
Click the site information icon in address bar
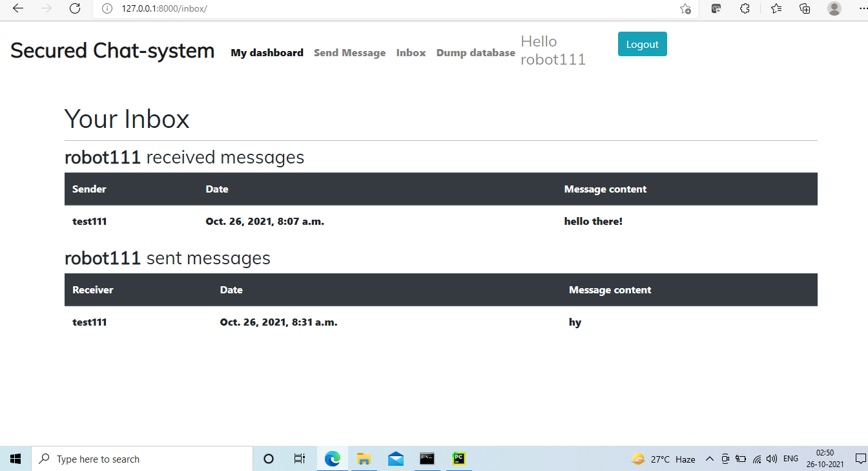click(x=108, y=8)
